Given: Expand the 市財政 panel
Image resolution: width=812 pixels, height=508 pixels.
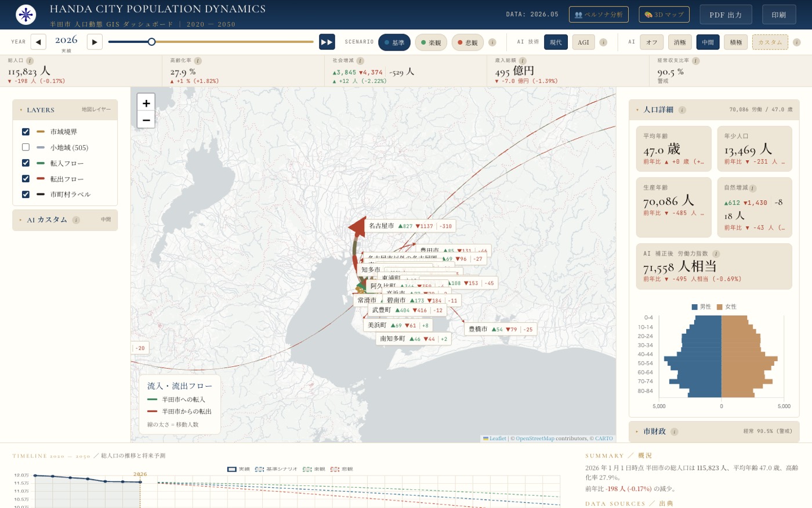Looking at the screenshot, I should [x=714, y=431].
